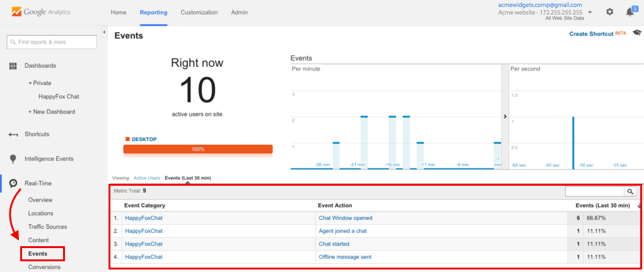Focus the Find reports & more search box
This screenshot has height=272, width=644.
[x=52, y=42]
